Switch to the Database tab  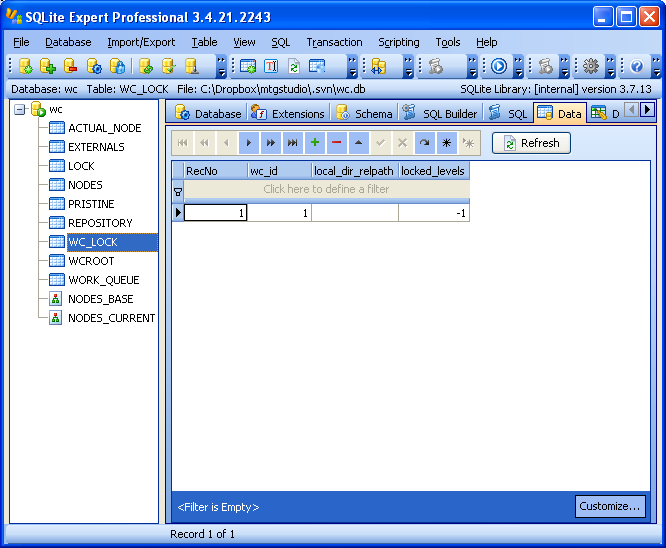(207, 113)
